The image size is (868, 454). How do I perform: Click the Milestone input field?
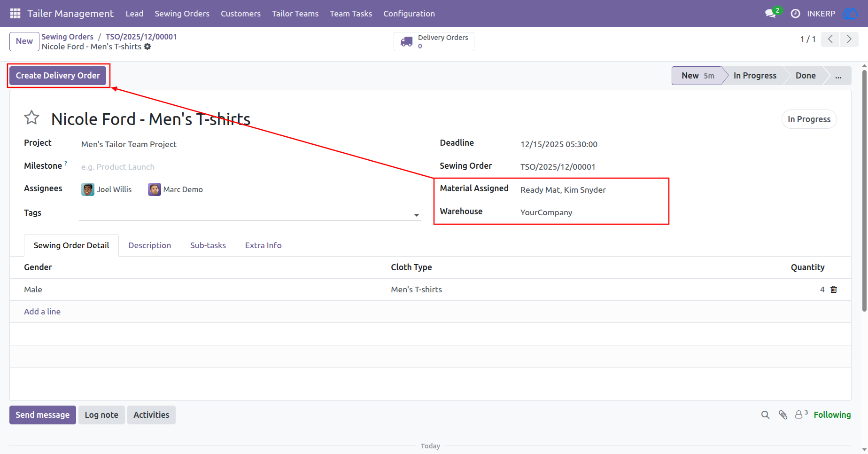tap(250, 167)
